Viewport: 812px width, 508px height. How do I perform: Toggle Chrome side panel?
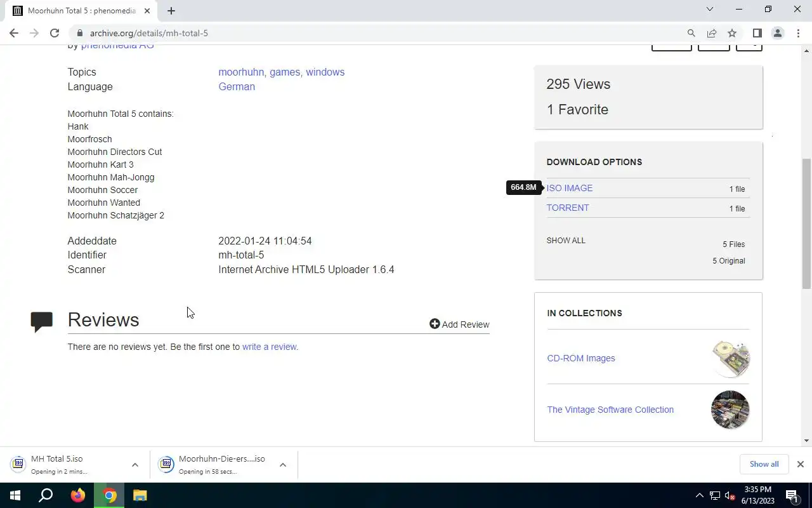757,33
